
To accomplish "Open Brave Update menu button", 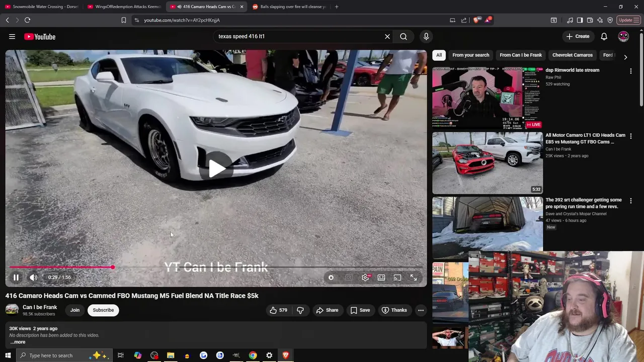I will [x=629, y=20].
